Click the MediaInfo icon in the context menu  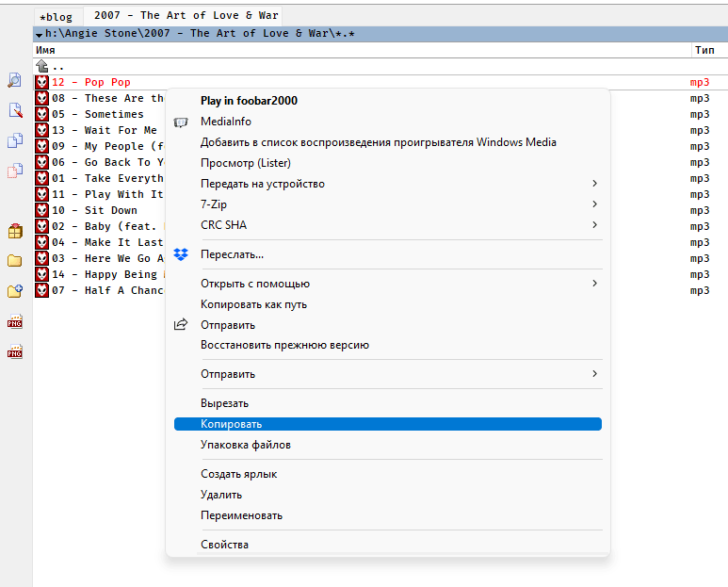click(181, 122)
